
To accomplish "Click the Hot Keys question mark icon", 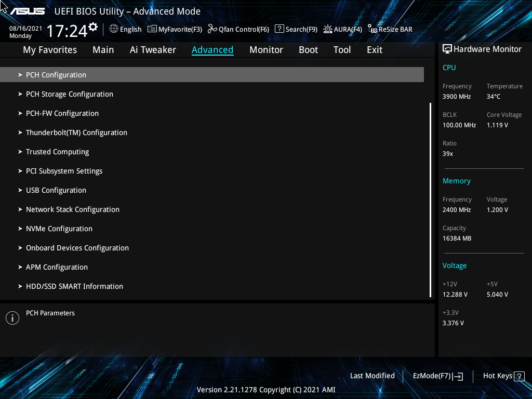I will (x=519, y=376).
